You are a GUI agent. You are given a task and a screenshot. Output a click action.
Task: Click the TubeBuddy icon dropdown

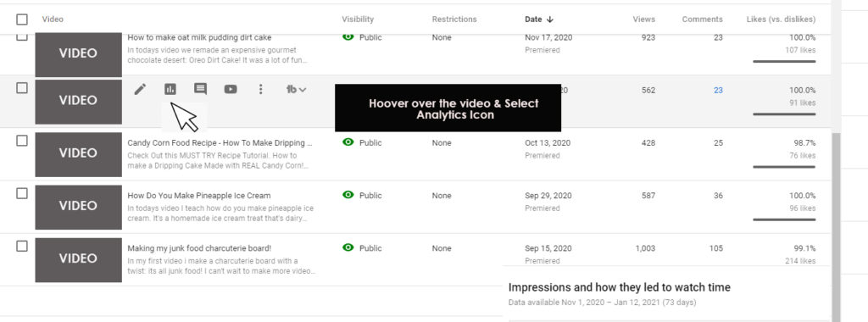[x=296, y=89]
